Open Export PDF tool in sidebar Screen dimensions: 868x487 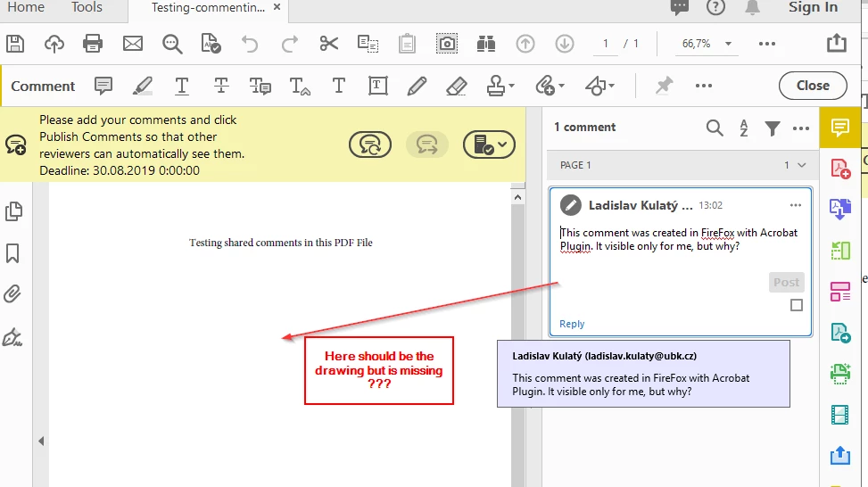click(x=840, y=210)
